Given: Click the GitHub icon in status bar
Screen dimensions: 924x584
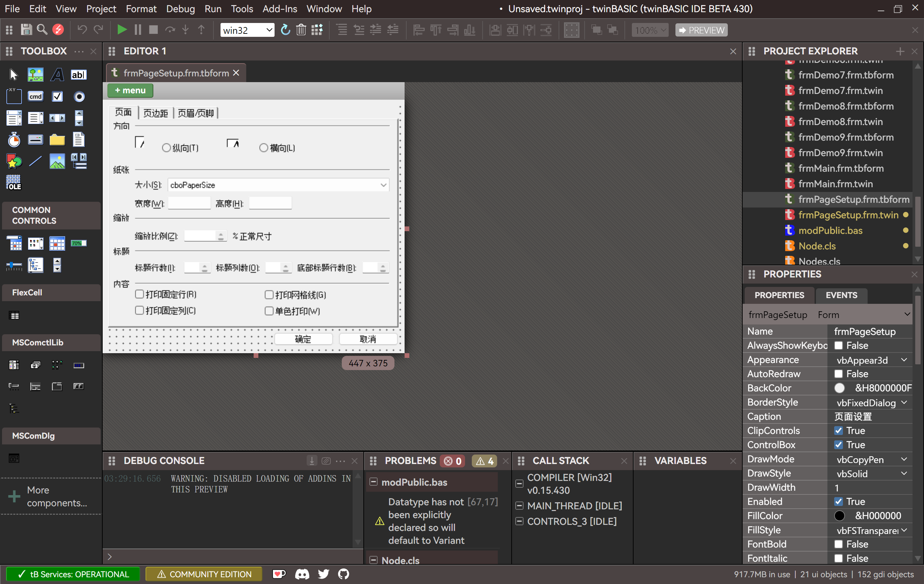Looking at the screenshot, I should (x=343, y=574).
